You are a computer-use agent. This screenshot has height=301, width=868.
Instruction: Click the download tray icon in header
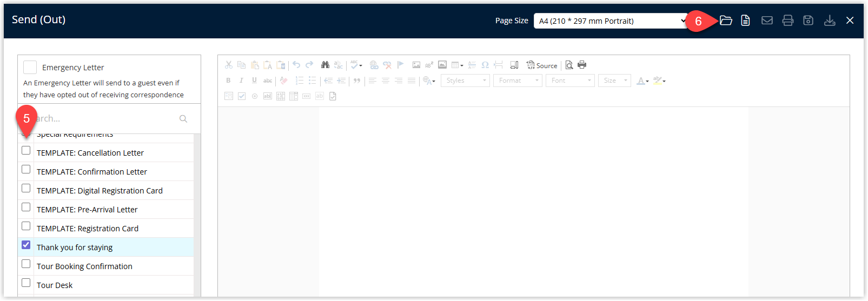coord(830,21)
